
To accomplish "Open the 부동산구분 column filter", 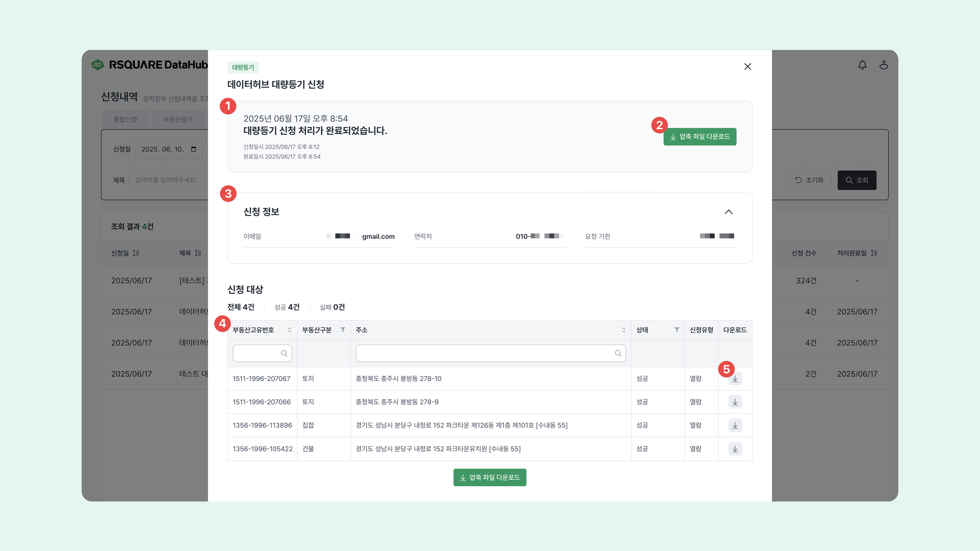I will coord(343,330).
